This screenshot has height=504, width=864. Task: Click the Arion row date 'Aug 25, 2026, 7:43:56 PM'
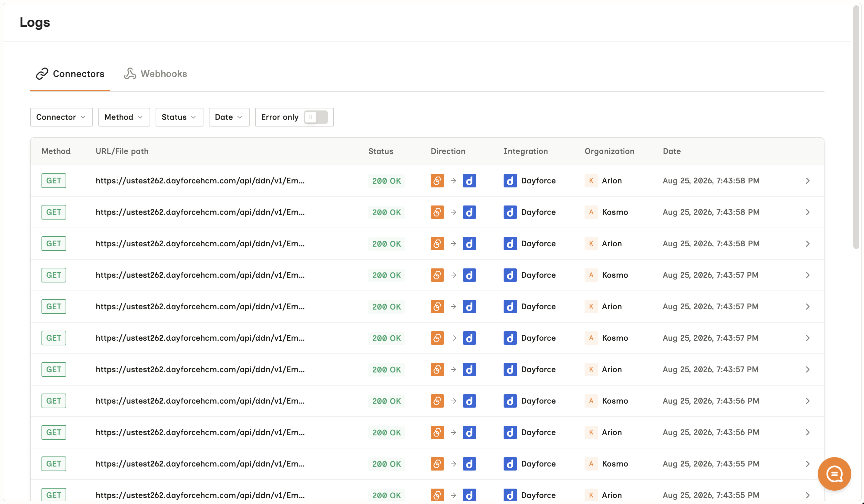[711, 433]
